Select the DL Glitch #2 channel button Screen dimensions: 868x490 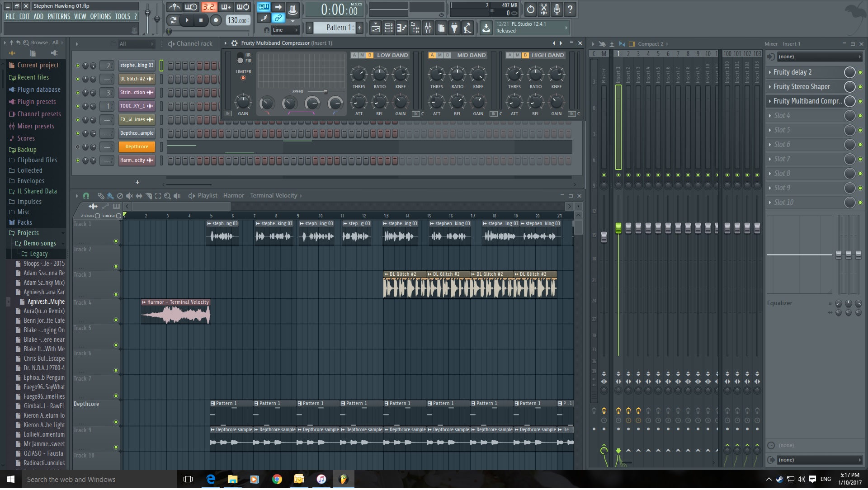click(137, 79)
